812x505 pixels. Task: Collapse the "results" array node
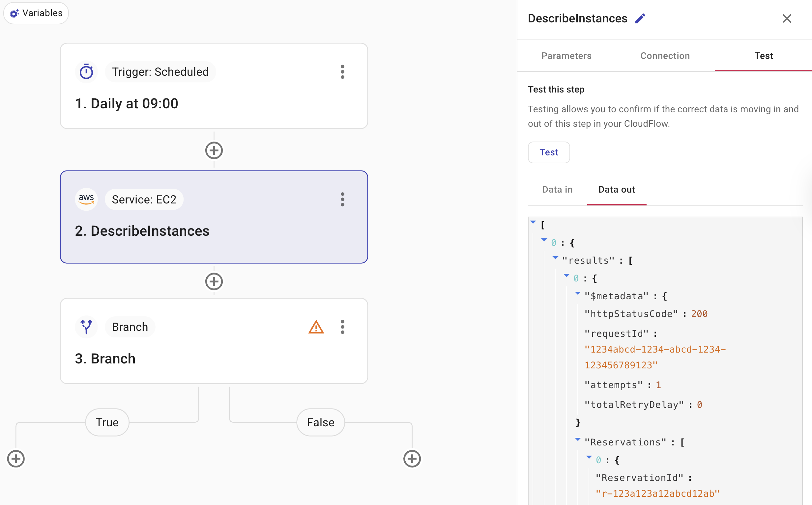555,258
